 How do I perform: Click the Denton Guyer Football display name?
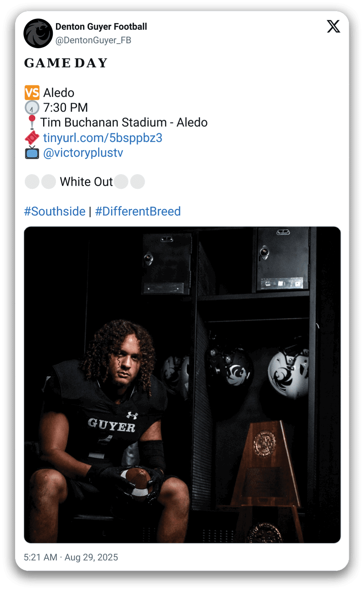coord(101,27)
